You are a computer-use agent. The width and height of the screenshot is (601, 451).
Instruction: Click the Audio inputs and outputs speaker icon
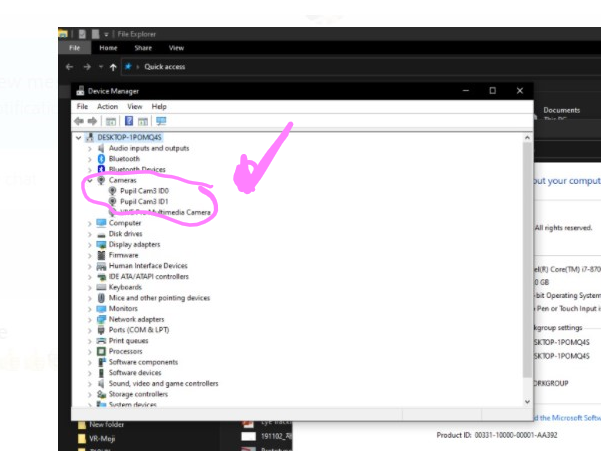click(101, 148)
